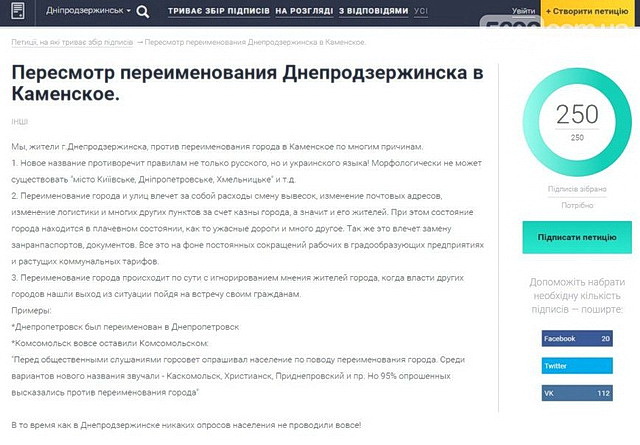Share petition via Twitter button
This screenshot has height=445, width=640.
(x=577, y=366)
